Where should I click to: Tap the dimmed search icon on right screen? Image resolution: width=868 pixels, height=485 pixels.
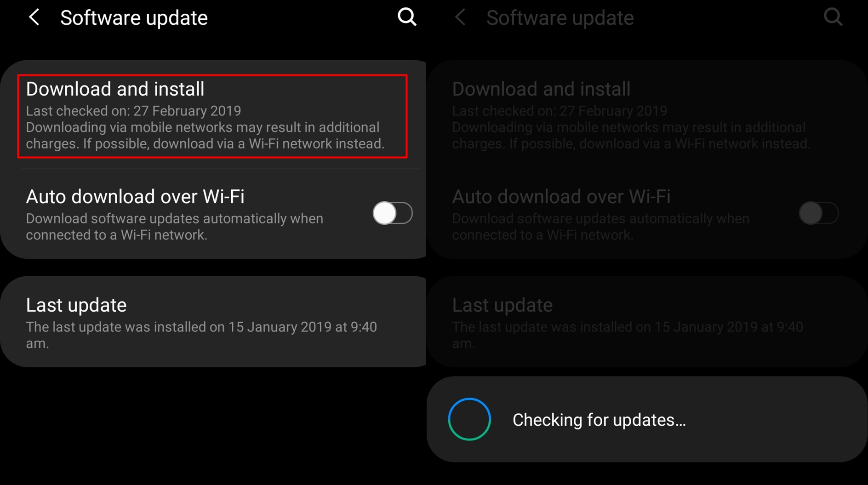(833, 17)
